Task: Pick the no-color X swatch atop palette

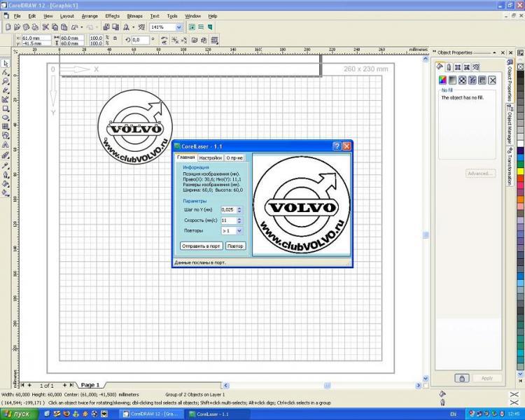Action: pos(520,67)
